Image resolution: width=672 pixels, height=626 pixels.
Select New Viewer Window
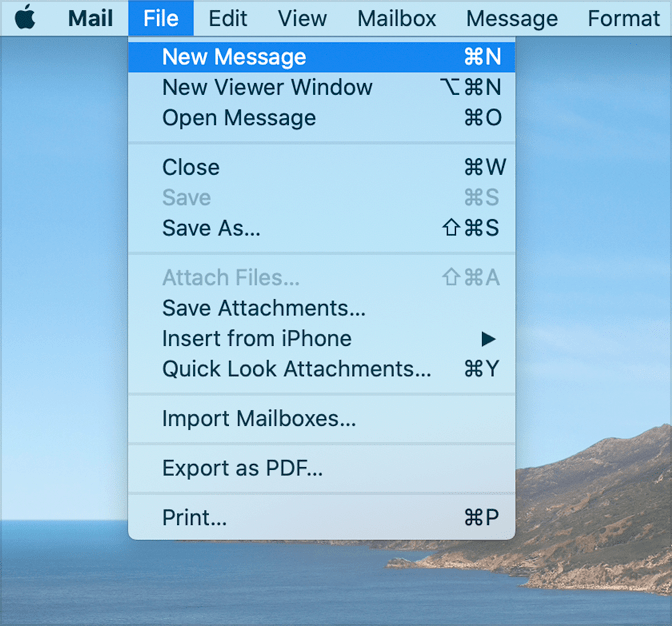point(321,87)
